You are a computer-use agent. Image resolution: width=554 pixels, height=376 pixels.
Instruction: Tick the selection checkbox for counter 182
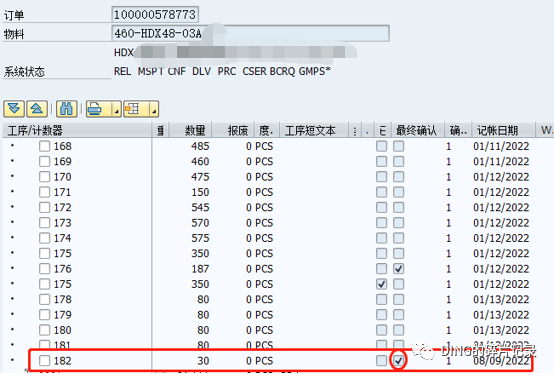(45, 361)
